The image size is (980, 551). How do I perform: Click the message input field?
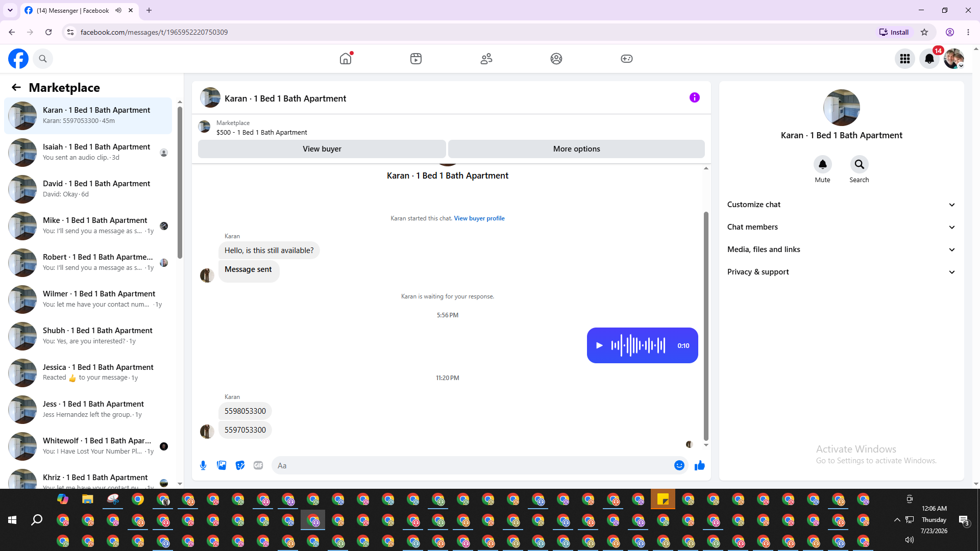click(473, 465)
